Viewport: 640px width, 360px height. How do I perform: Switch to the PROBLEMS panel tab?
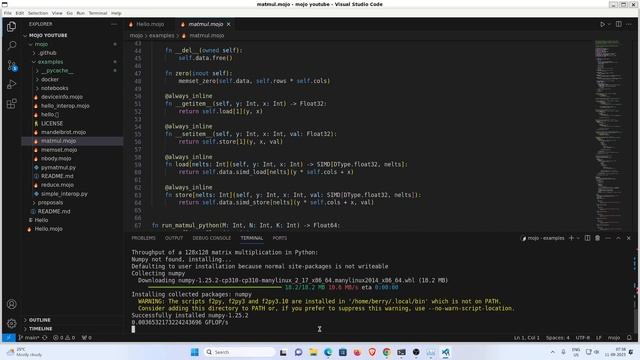pos(143,238)
